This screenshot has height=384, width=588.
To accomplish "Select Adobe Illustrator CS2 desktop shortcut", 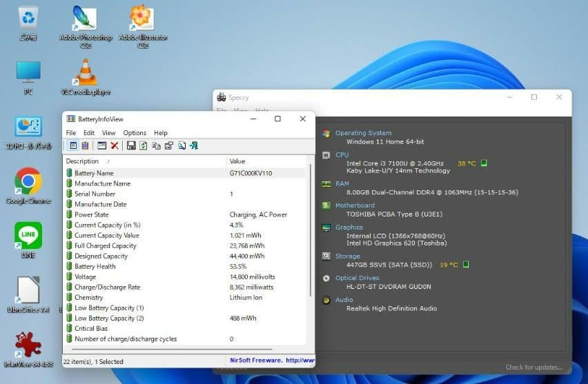I will point(143,27).
